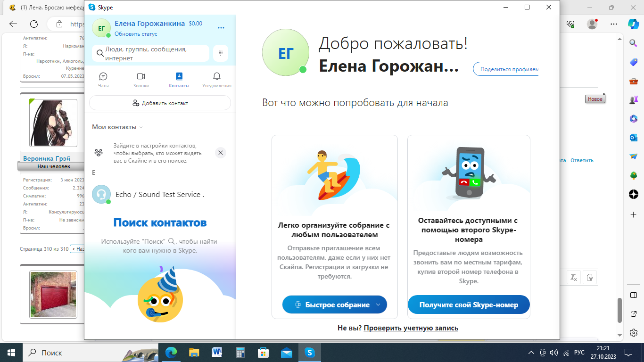Image resolution: width=644 pixels, height=362 pixels.
Task: Click the remove formatting icon in forum editor
Action: pos(574,277)
